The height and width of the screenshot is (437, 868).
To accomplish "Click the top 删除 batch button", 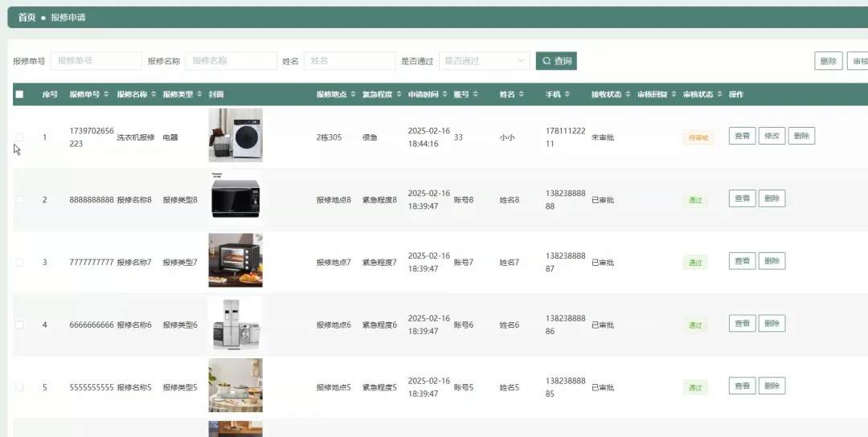I will click(828, 61).
